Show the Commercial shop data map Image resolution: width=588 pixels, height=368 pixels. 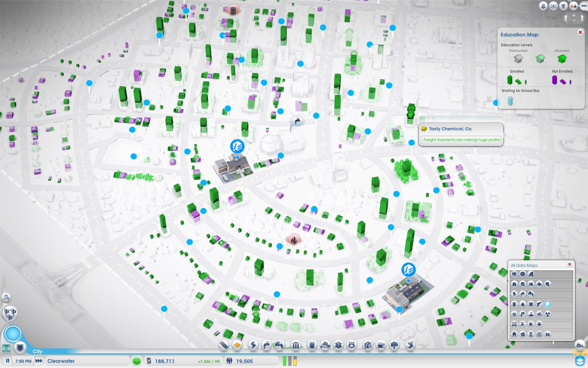(x=523, y=284)
